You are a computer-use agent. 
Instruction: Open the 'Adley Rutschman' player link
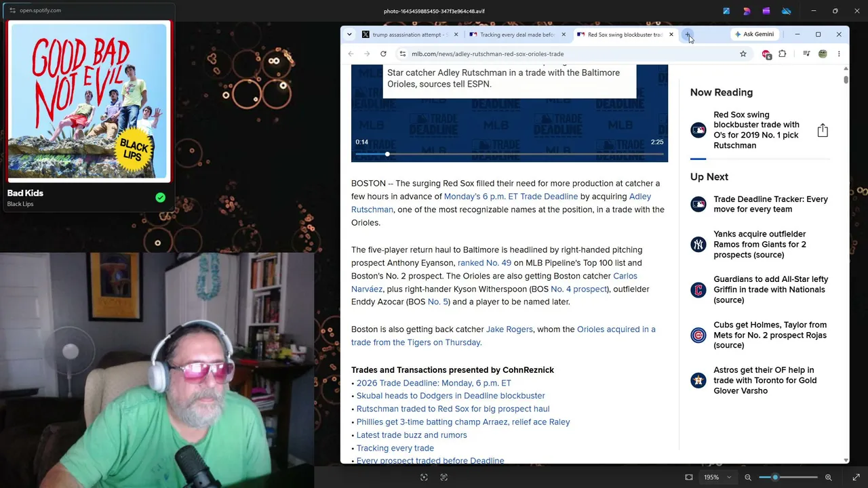pyautogui.click(x=501, y=203)
